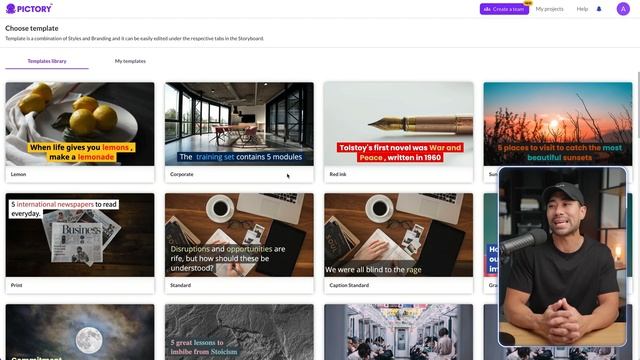
Task: Open the Help menu
Action: click(582, 9)
